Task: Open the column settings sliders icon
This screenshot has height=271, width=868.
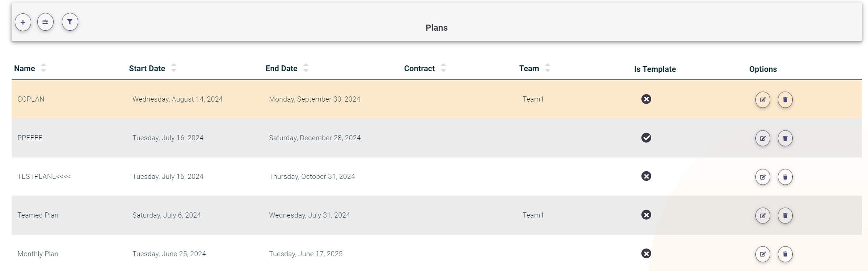Action: (x=45, y=22)
